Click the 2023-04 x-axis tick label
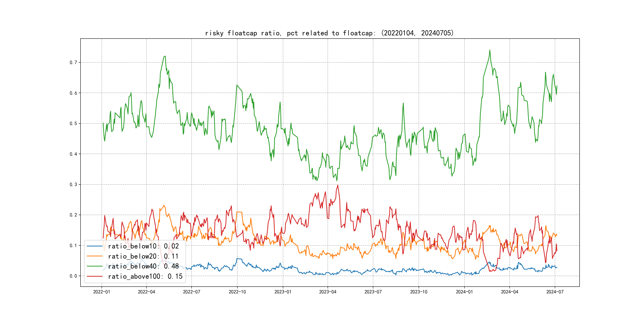 tap(328, 292)
